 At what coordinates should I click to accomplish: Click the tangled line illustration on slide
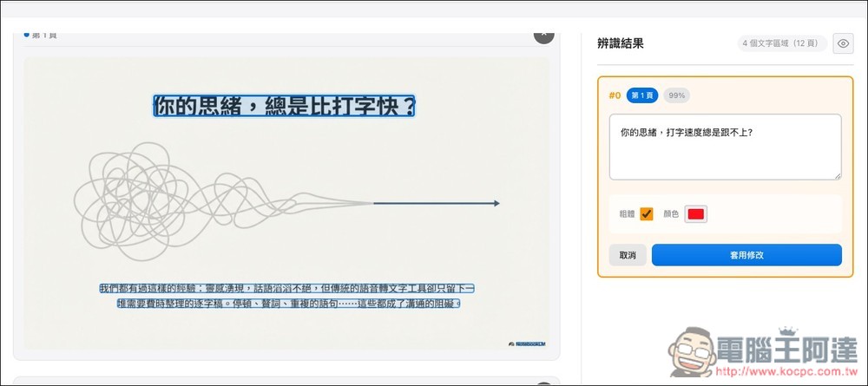coord(286,202)
